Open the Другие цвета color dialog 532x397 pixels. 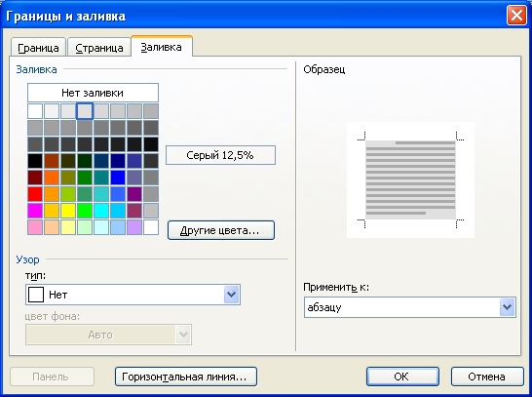point(221,230)
